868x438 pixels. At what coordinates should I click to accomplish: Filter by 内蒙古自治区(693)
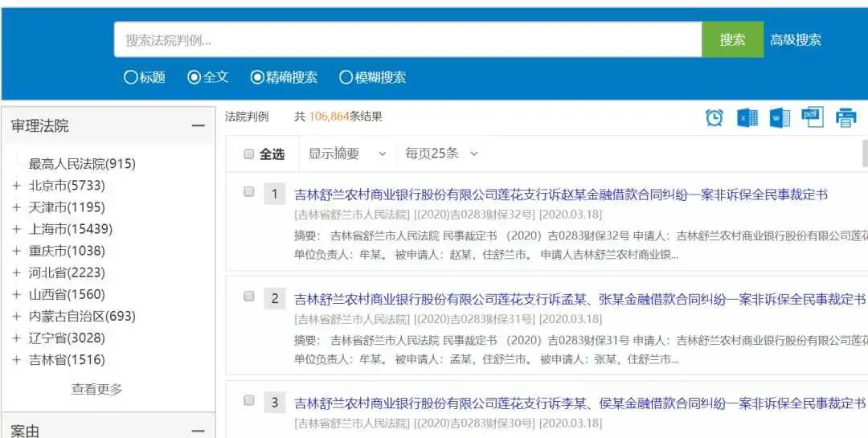click(82, 316)
